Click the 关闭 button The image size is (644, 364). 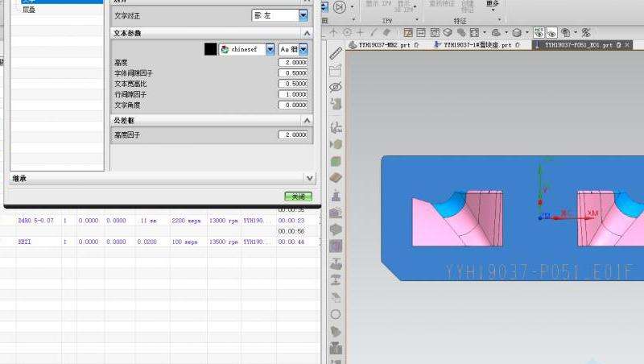(x=297, y=196)
